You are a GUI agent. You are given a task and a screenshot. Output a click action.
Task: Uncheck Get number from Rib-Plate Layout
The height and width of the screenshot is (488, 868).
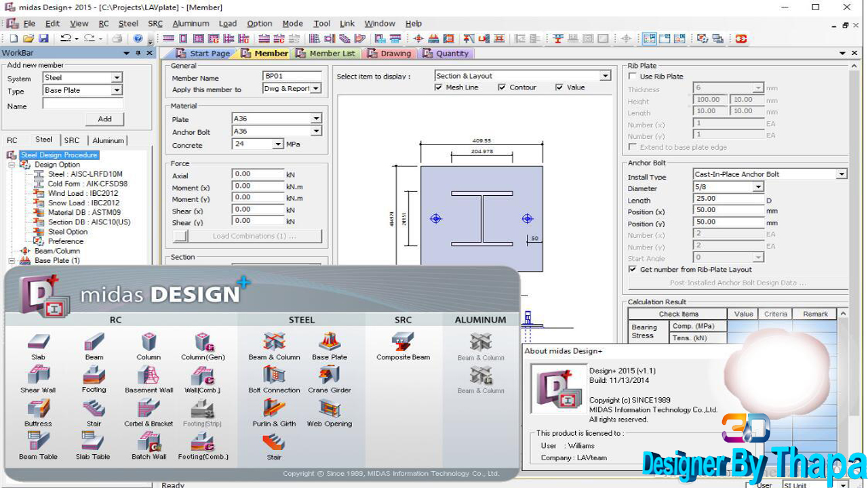point(633,269)
